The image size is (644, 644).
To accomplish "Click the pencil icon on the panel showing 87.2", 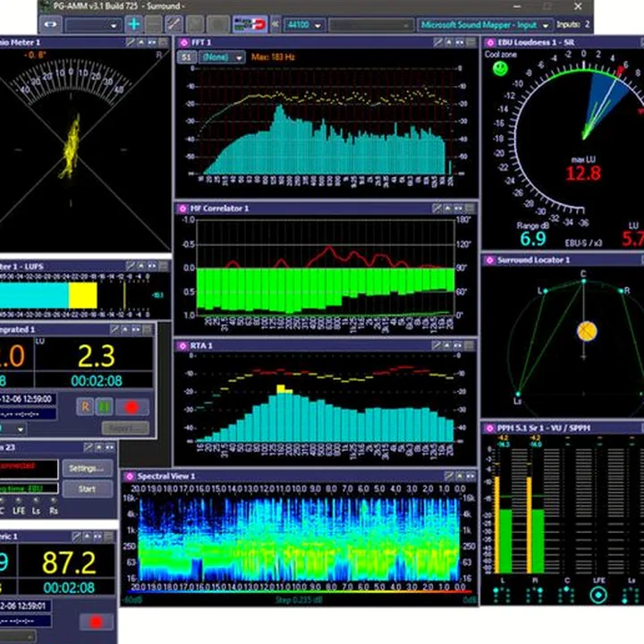I will click(x=76, y=537).
